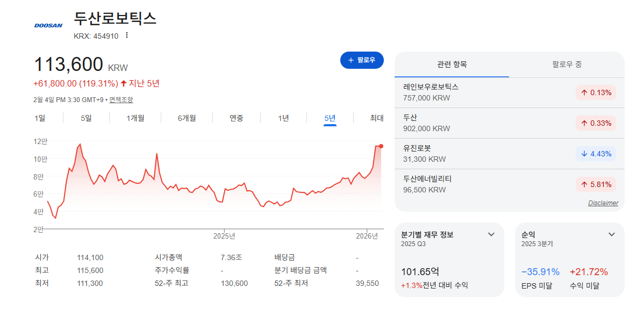
Task: Click the +1.3%전년 대비 수익 text
Action: (x=434, y=285)
